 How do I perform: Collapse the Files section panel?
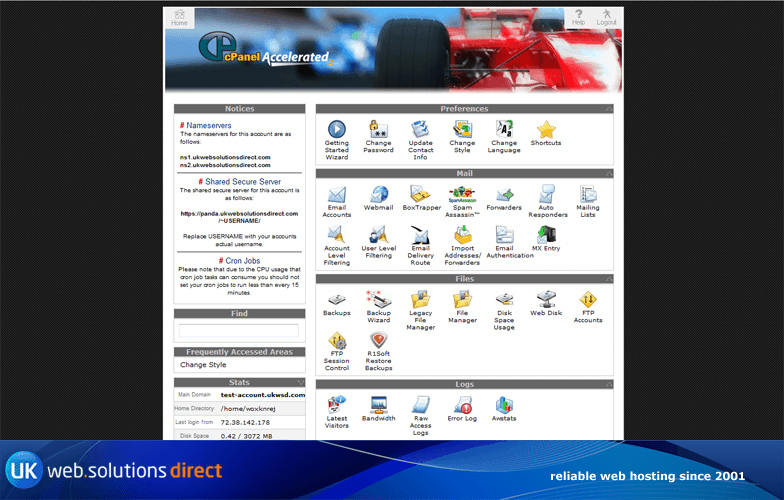(x=608, y=279)
